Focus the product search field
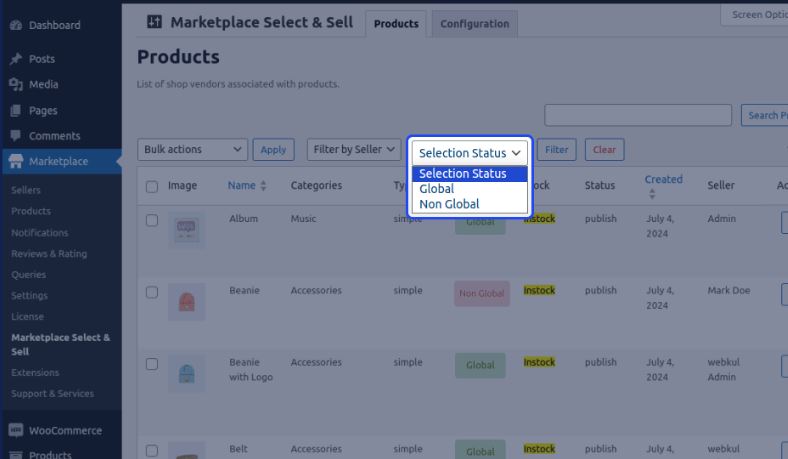Screen dimensions: 788x459 [638, 115]
